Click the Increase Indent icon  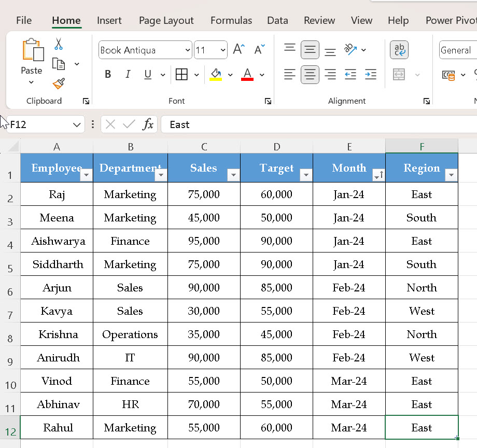click(x=370, y=74)
